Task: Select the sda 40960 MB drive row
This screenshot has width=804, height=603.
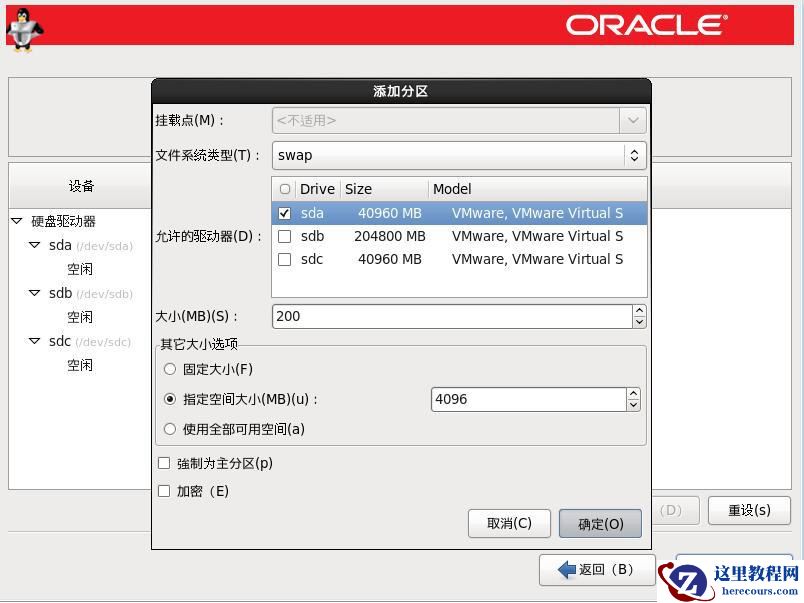Action: 459,213
